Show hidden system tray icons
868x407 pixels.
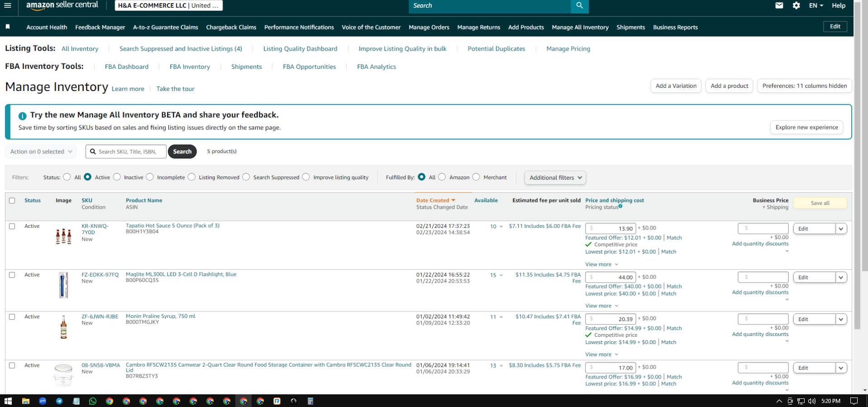tap(779, 401)
